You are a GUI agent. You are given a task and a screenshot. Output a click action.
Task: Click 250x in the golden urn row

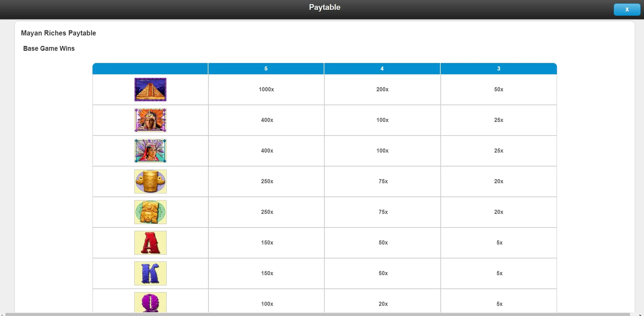click(267, 181)
